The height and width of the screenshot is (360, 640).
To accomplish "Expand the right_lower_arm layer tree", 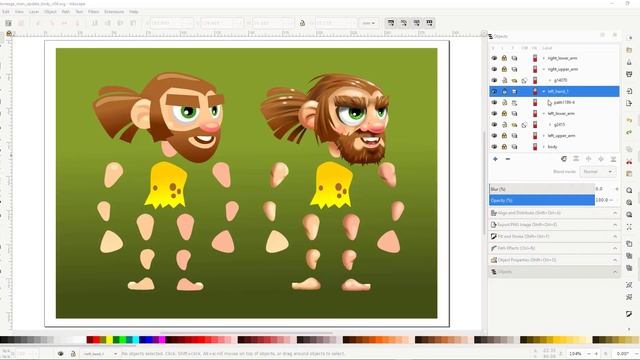I will [544, 58].
